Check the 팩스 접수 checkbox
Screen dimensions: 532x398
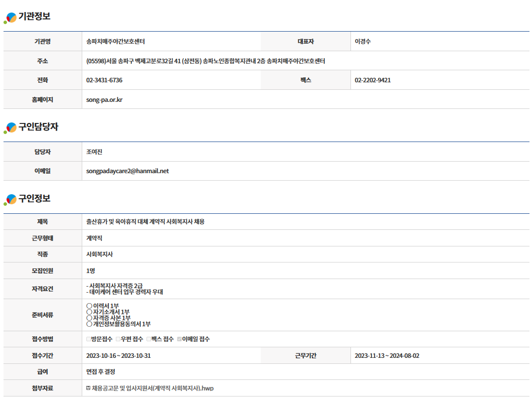click(x=149, y=339)
